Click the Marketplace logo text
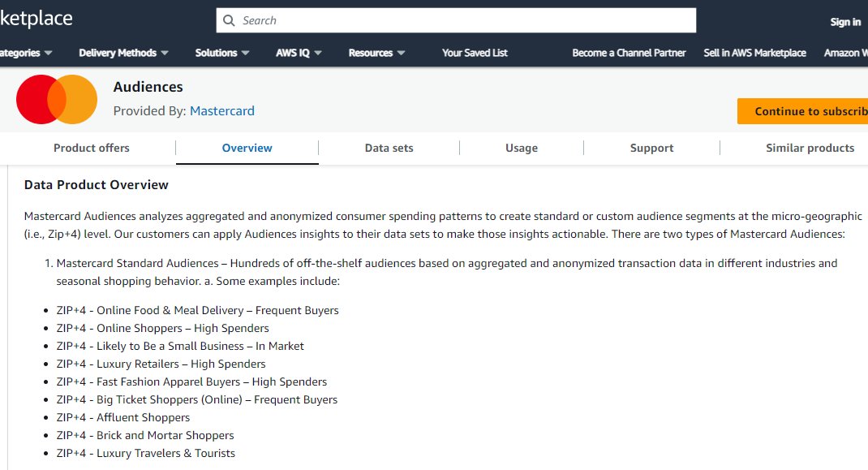This screenshot has height=470, width=868. 36,19
